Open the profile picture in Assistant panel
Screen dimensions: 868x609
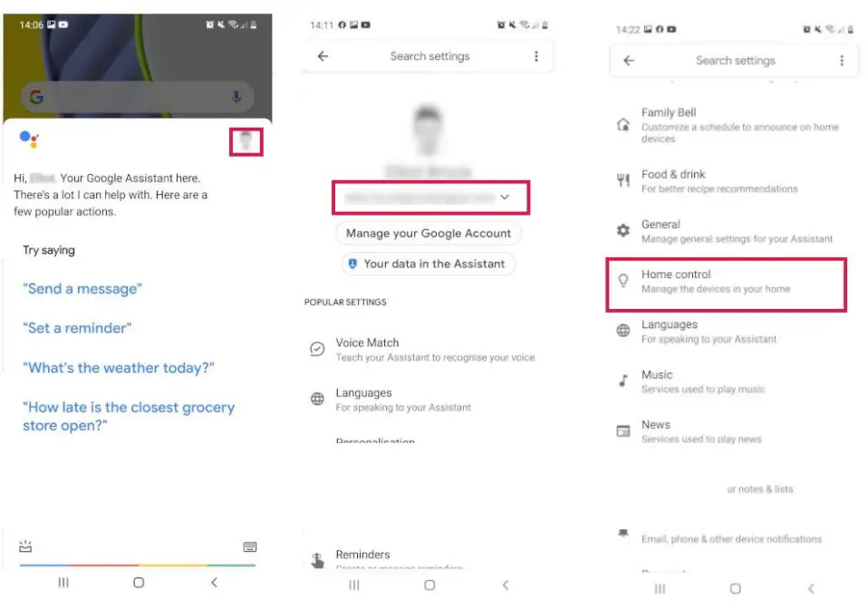(x=246, y=141)
